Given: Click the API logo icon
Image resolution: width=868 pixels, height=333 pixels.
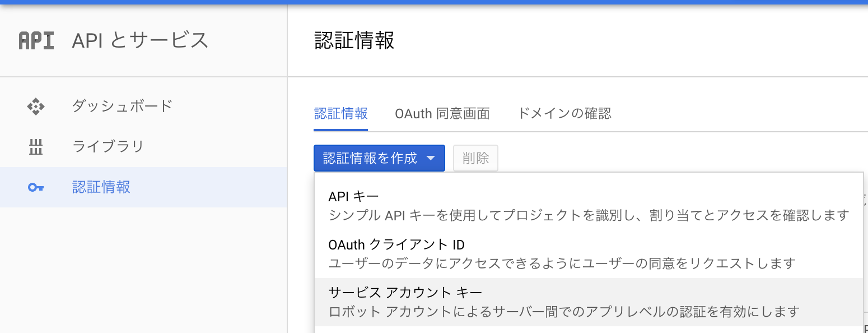Looking at the screenshot, I should coord(36,40).
